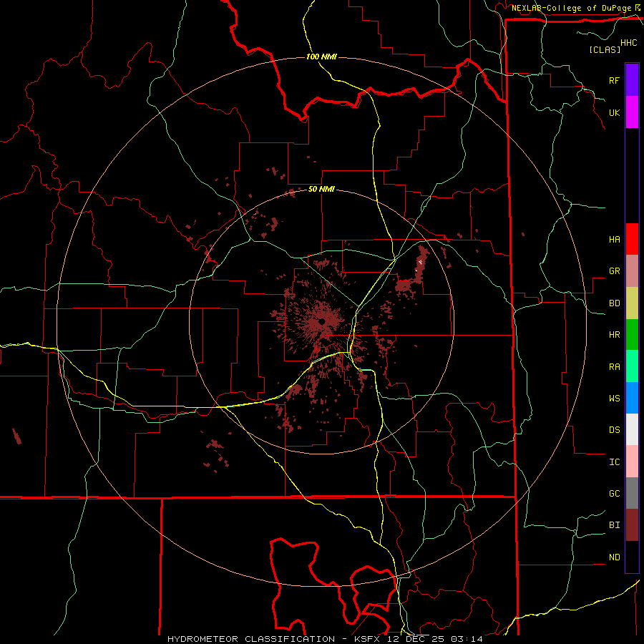
Task: Select the WS blue legend swatch
Action: pos(632,398)
